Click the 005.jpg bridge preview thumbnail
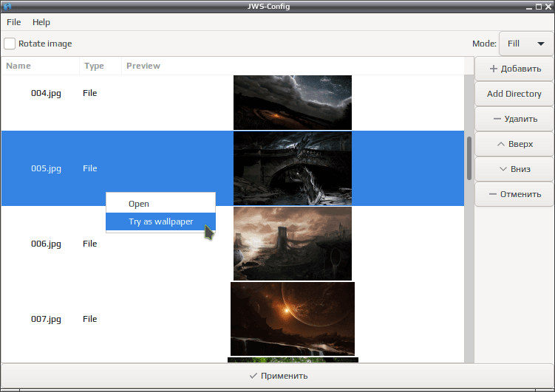 point(293,168)
